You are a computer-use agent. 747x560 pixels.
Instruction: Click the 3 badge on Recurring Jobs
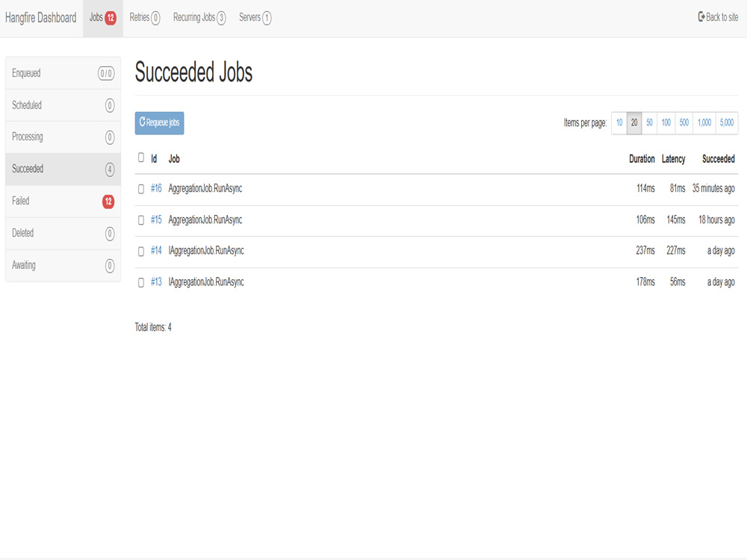tap(221, 18)
